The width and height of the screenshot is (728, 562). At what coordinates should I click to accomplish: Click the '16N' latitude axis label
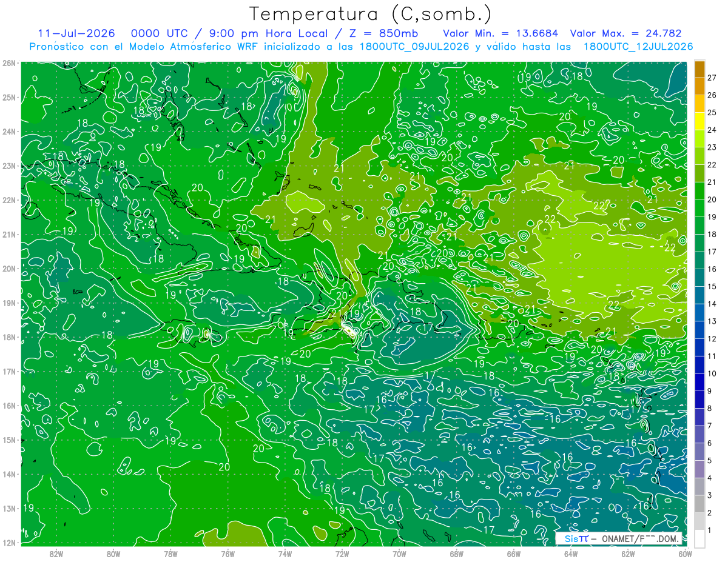(8, 405)
